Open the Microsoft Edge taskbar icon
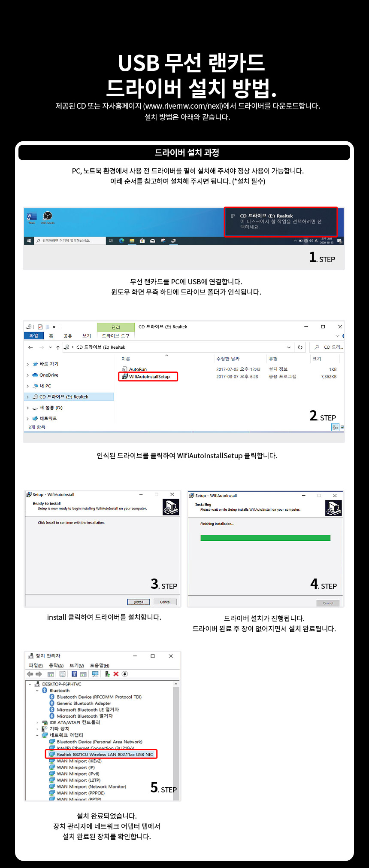The height and width of the screenshot is (868, 369). [122, 241]
